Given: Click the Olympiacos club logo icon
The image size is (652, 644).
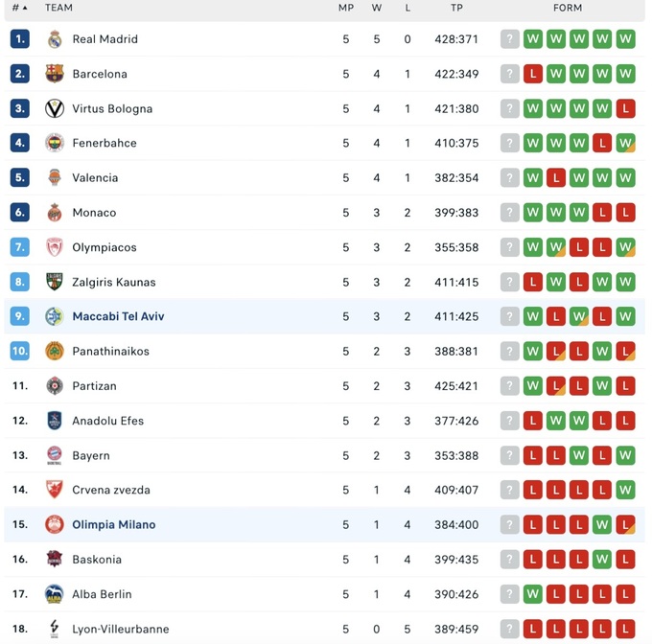Looking at the screenshot, I should (55, 247).
